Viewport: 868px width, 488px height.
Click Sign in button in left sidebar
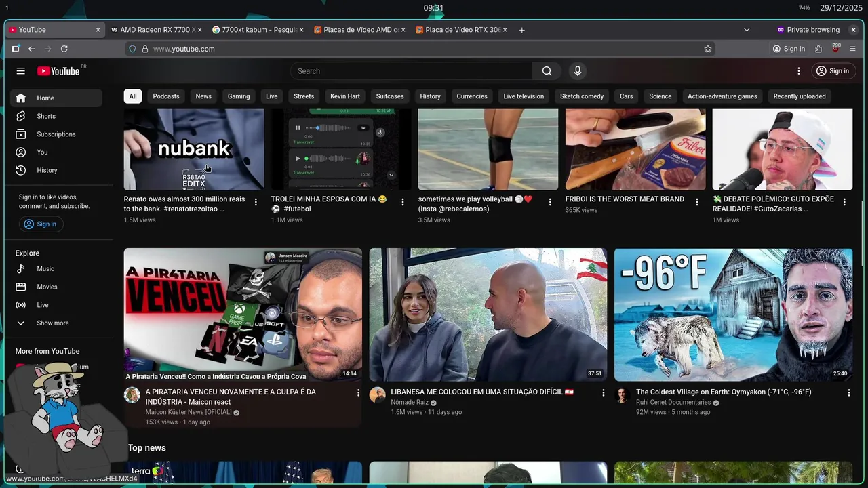40,224
